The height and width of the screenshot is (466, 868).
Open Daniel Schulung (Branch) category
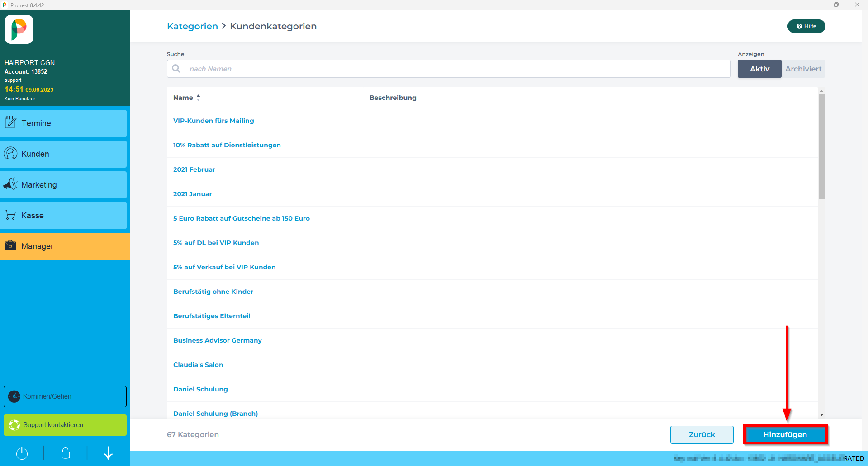215,414
